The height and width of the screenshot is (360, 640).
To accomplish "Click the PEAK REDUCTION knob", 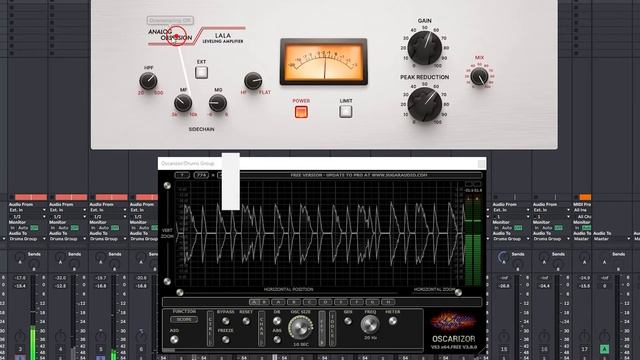I will (x=425, y=105).
